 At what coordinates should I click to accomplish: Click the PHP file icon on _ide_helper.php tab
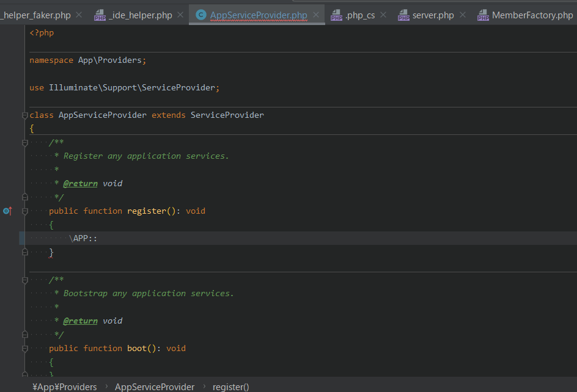(100, 15)
